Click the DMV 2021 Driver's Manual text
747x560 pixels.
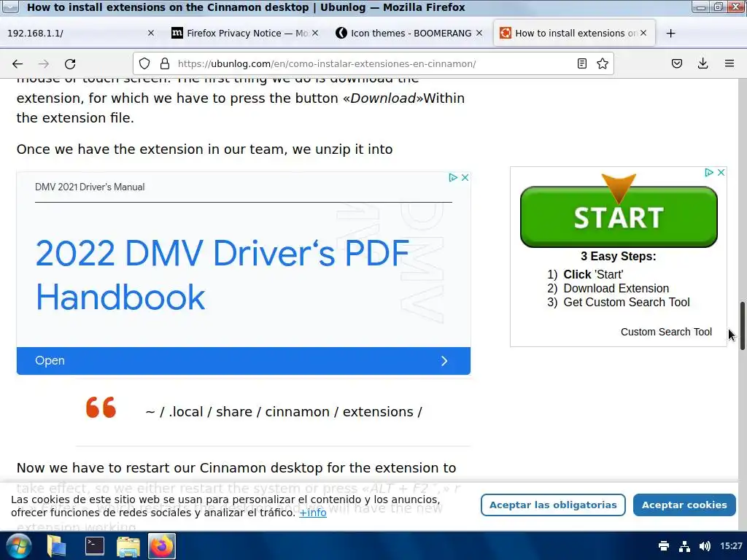[90, 187]
